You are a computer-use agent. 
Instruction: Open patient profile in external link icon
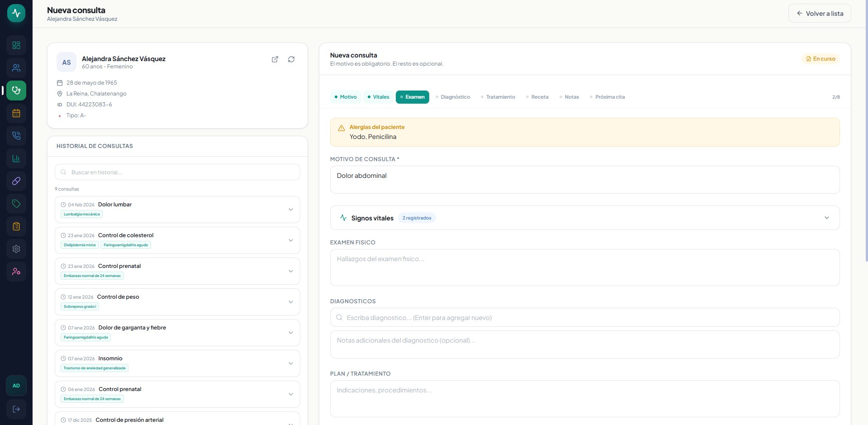pyautogui.click(x=275, y=59)
